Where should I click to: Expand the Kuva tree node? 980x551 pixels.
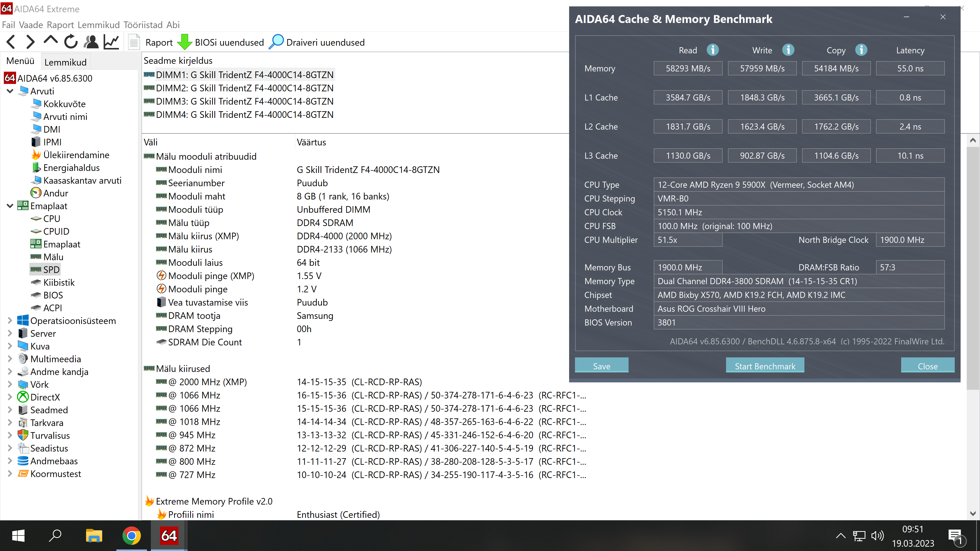click(10, 346)
